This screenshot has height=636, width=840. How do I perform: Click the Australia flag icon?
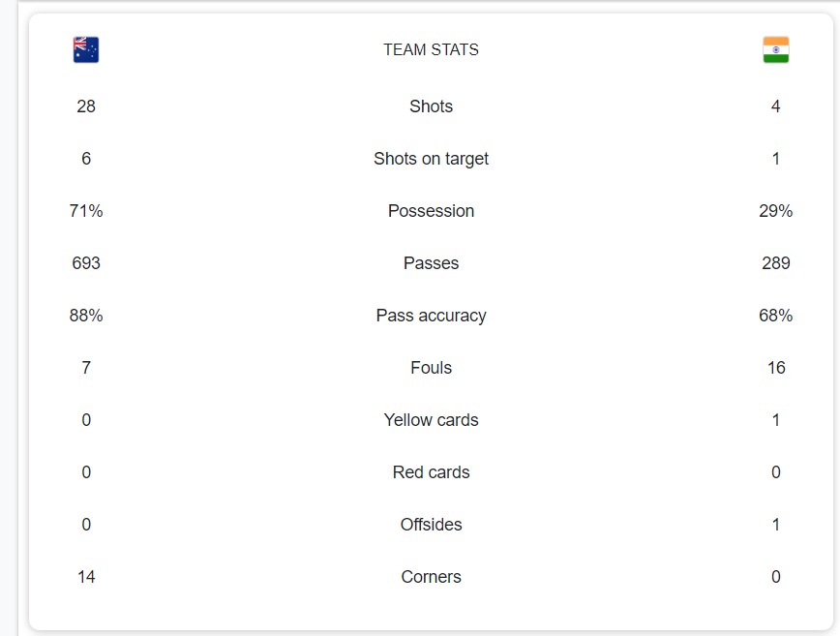click(86, 50)
